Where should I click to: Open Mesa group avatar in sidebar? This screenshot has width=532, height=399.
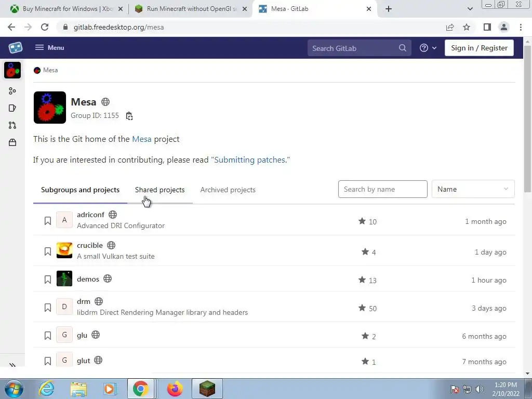click(12, 70)
